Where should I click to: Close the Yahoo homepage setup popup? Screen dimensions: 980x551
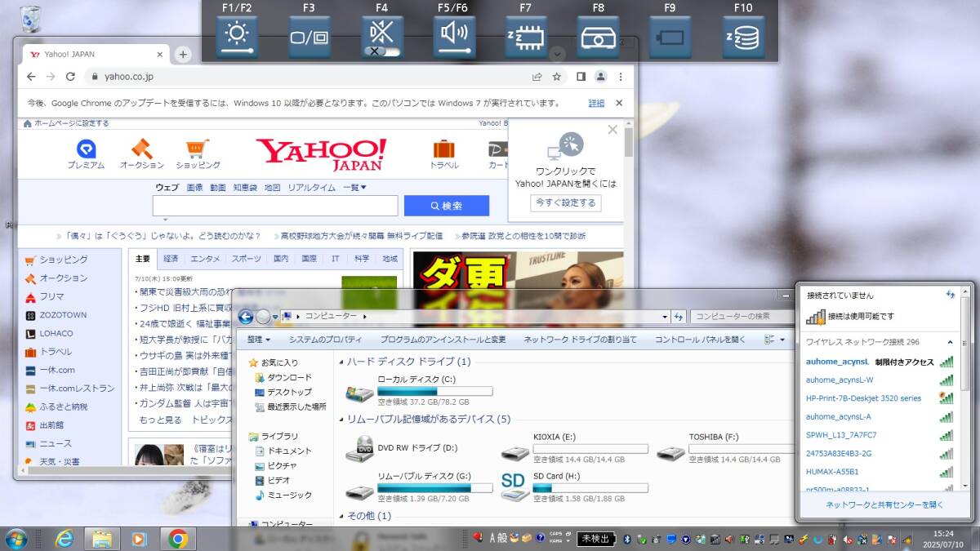click(612, 129)
